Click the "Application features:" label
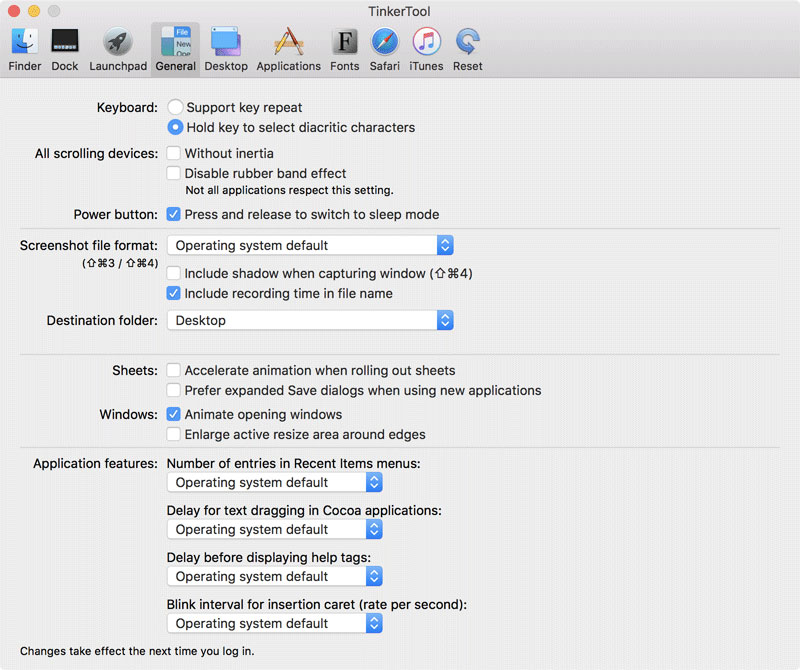This screenshot has height=670, width=800. [95, 463]
